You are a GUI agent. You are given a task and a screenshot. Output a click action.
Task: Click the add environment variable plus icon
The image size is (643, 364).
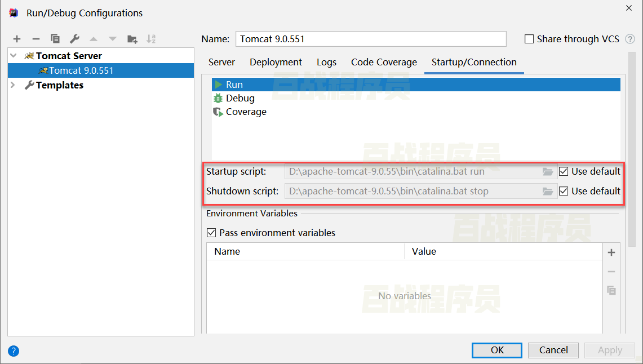[x=611, y=252]
